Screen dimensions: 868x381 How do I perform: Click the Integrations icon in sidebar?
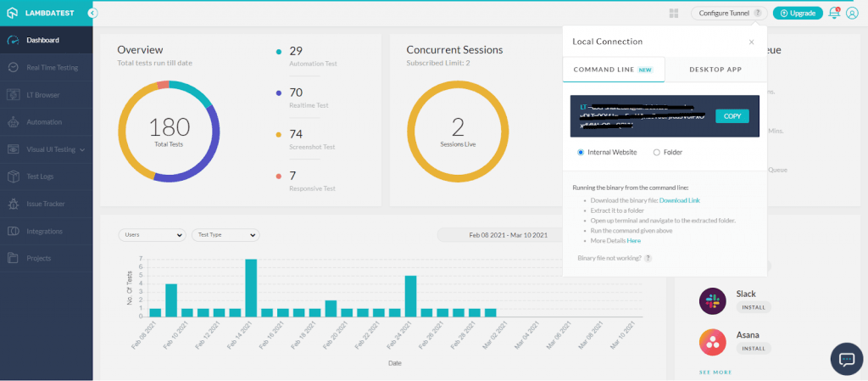[x=14, y=231]
